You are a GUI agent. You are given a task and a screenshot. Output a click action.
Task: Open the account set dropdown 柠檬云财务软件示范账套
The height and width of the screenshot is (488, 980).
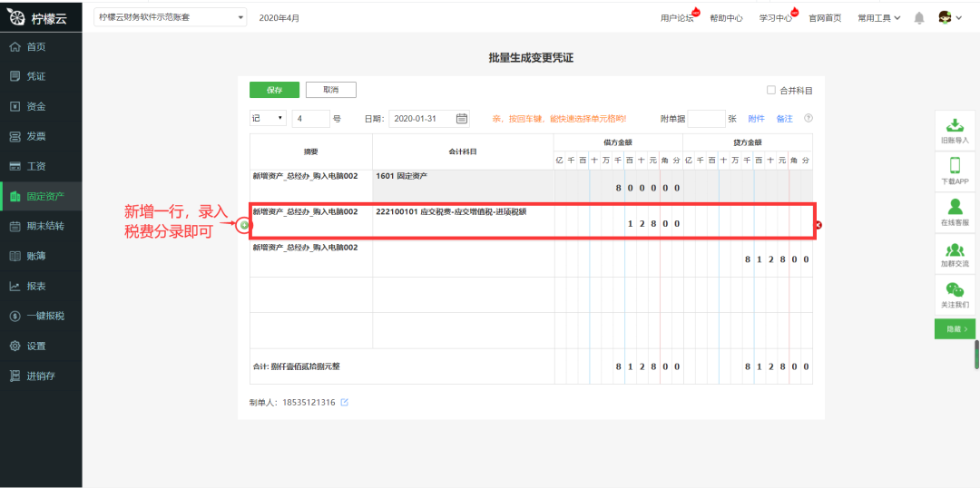coord(170,17)
